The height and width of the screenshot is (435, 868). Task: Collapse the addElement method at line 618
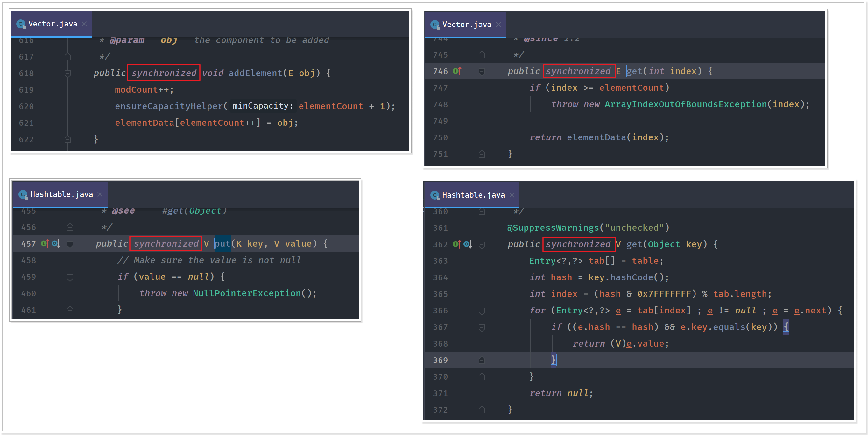[x=68, y=73]
